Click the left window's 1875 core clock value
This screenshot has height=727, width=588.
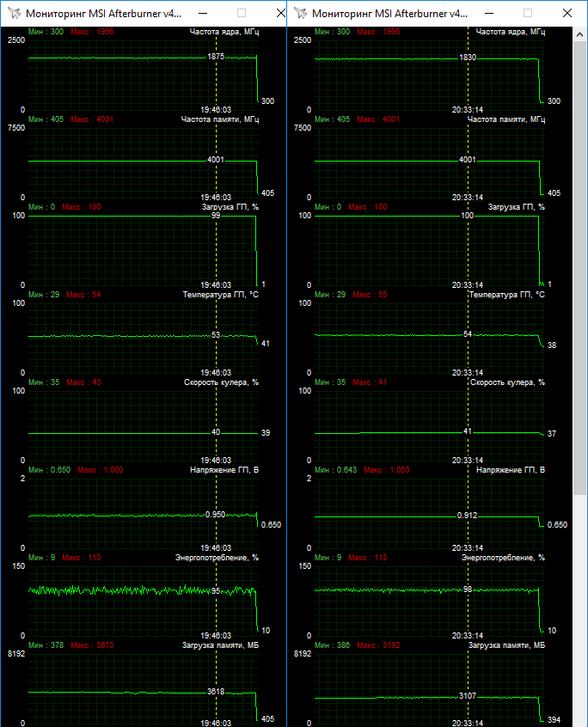click(216, 57)
